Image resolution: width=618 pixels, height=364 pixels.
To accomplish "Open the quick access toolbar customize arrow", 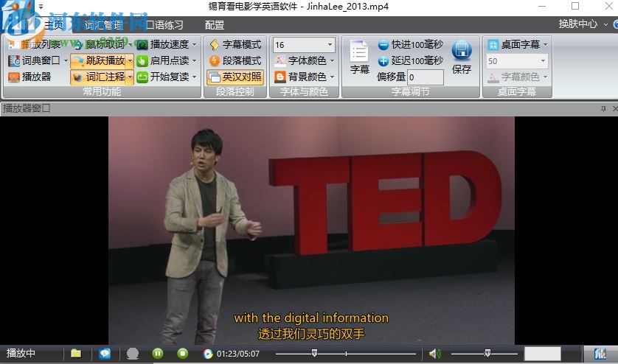I will click(x=41, y=7).
